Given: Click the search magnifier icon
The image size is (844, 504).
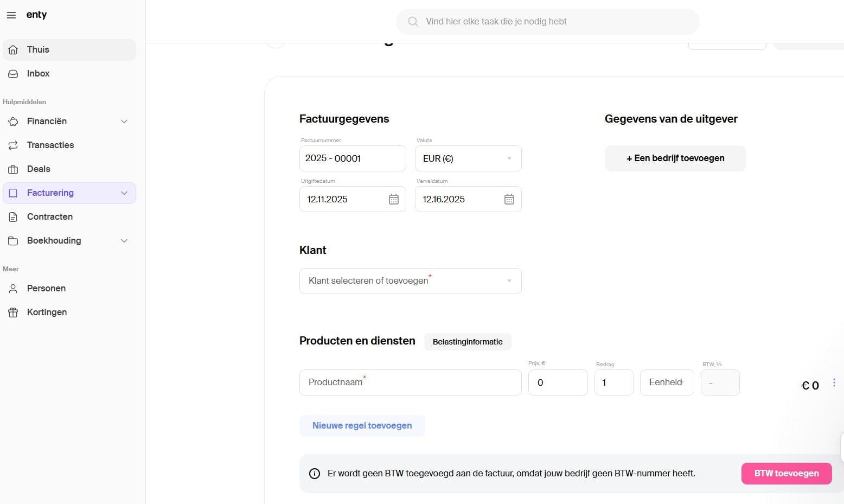Looking at the screenshot, I should point(413,21).
